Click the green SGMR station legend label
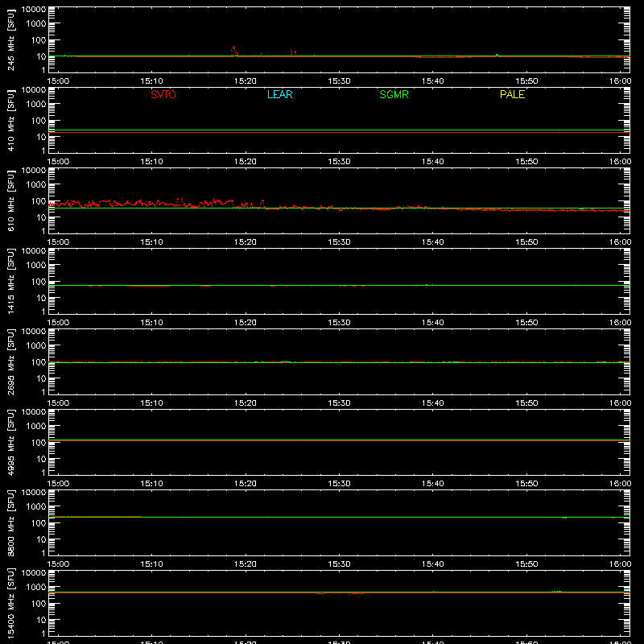 394,94
